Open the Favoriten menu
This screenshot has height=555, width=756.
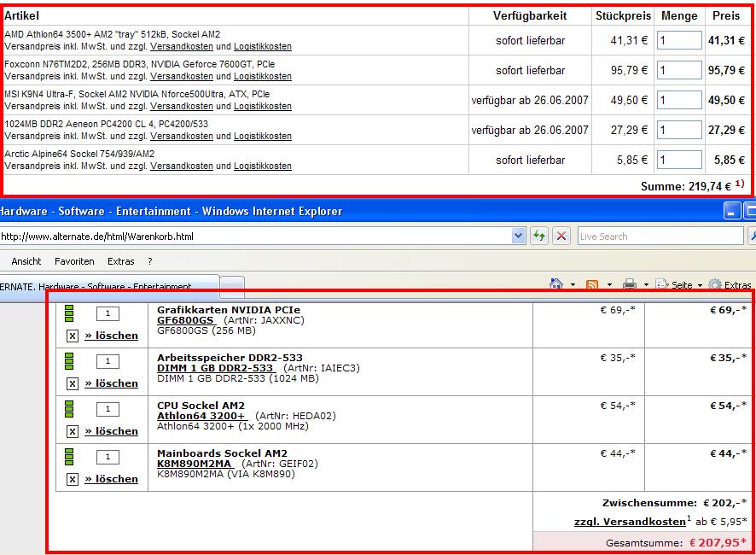point(74,261)
